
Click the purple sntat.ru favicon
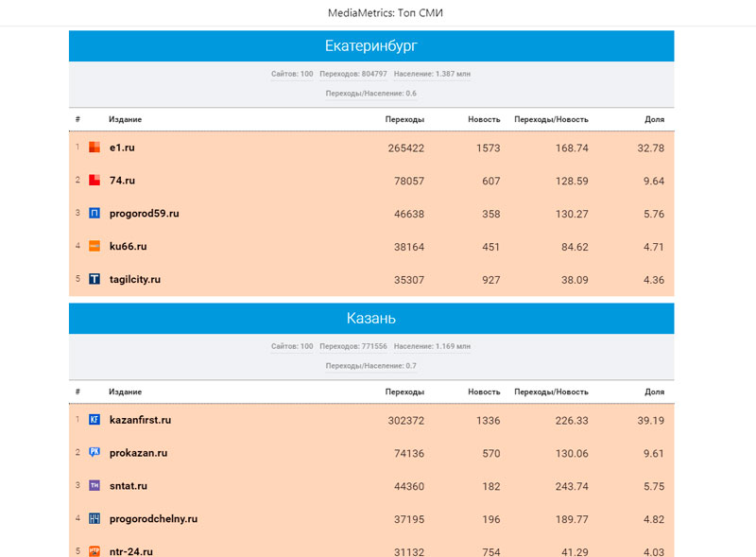pos(94,486)
